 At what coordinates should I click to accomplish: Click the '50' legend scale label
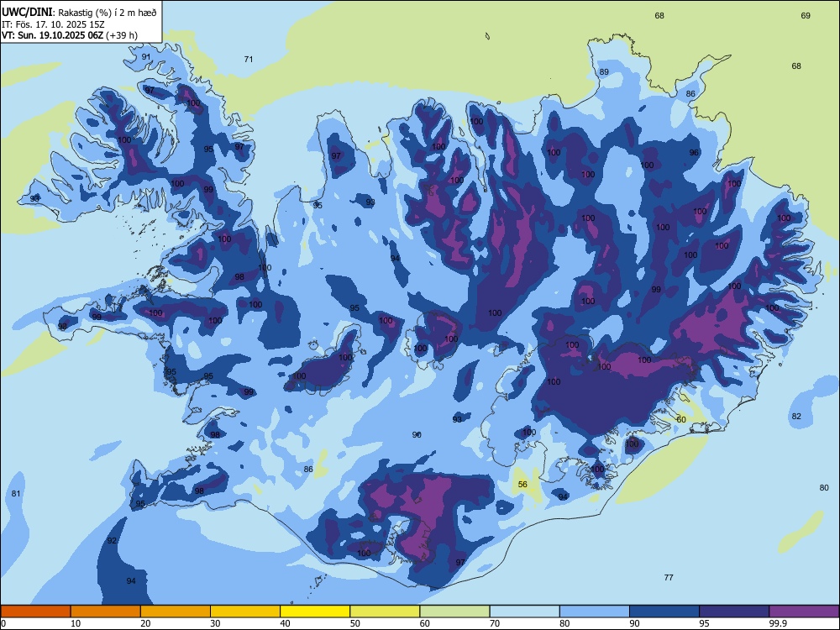354,623
